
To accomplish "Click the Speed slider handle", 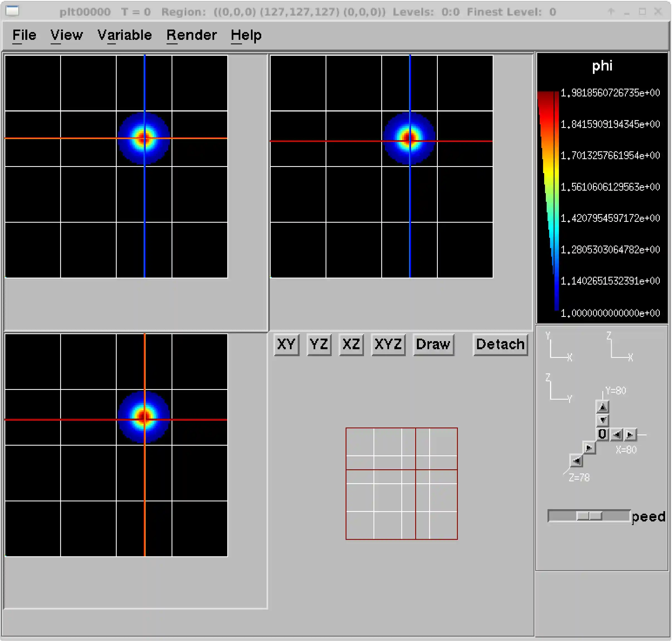I will click(x=589, y=516).
